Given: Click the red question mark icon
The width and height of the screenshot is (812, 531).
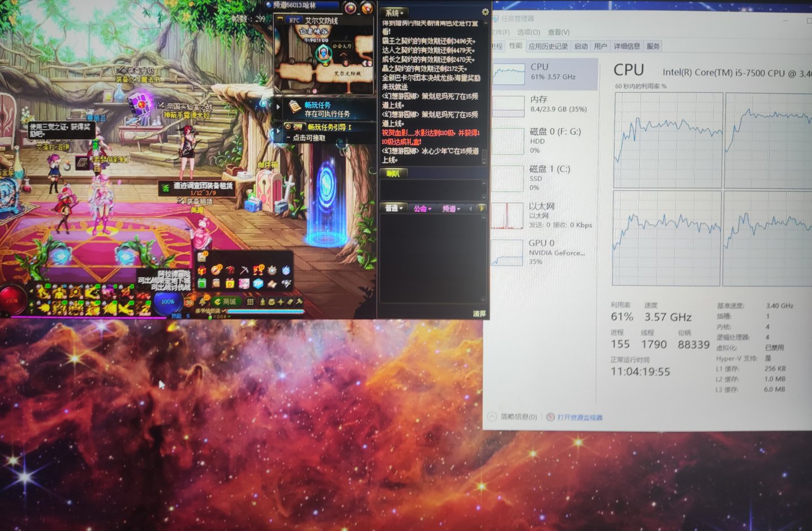Looking at the screenshot, I should (x=230, y=270).
